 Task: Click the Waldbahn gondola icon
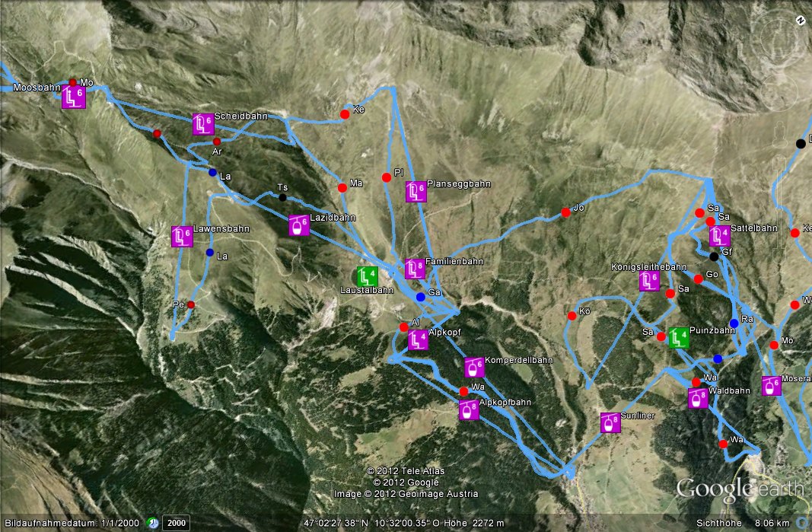(698, 398)
